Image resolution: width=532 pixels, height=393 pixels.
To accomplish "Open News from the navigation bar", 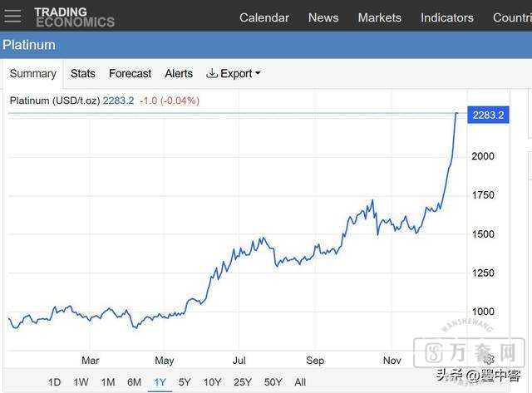I will click(323, 17).
